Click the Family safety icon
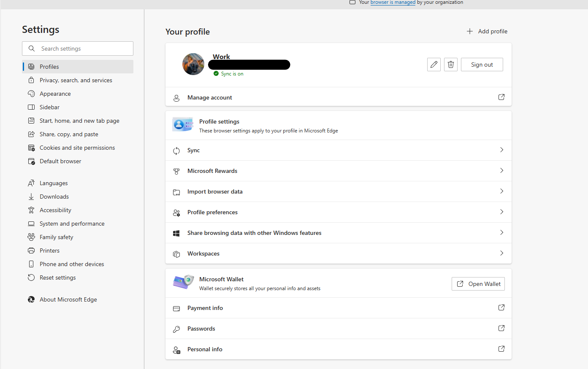Viewport: 588px width, 369px height. 31,237
